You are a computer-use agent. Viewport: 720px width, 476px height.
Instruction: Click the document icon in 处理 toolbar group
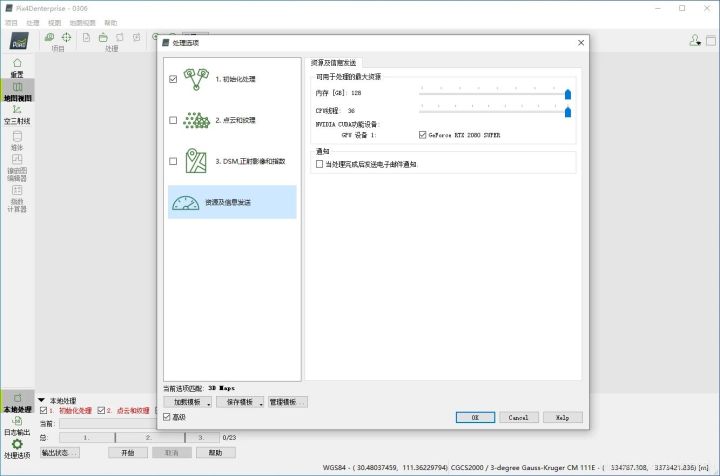click(x=86, y=37)
